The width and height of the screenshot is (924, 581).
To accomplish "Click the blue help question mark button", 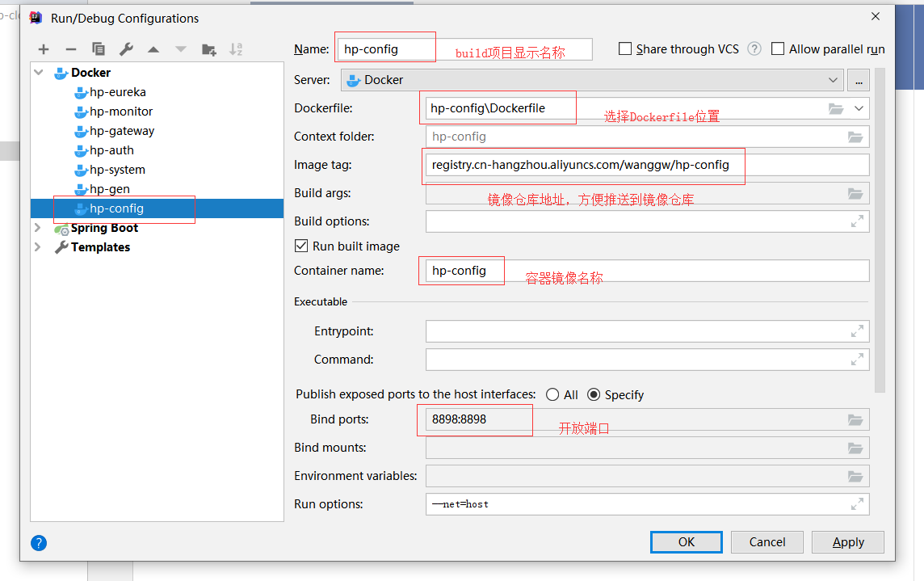I will pos(38,543).
